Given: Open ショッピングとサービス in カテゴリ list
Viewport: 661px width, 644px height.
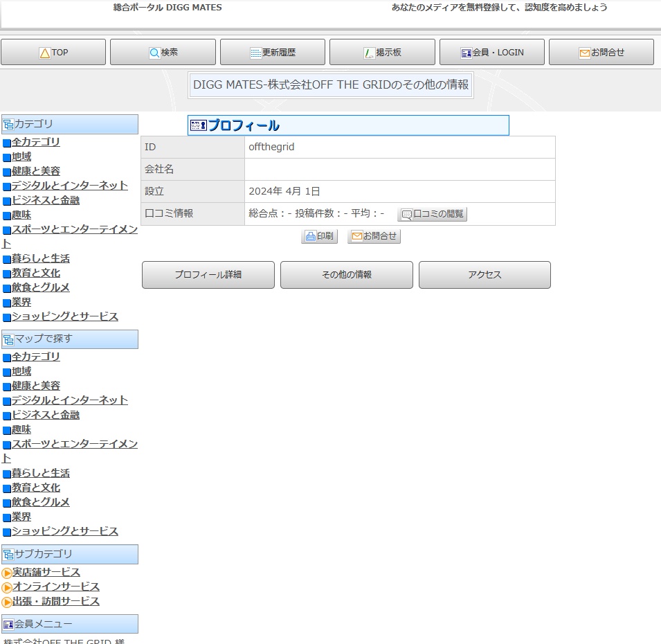Looking at the screenshot, I should 65,316.
